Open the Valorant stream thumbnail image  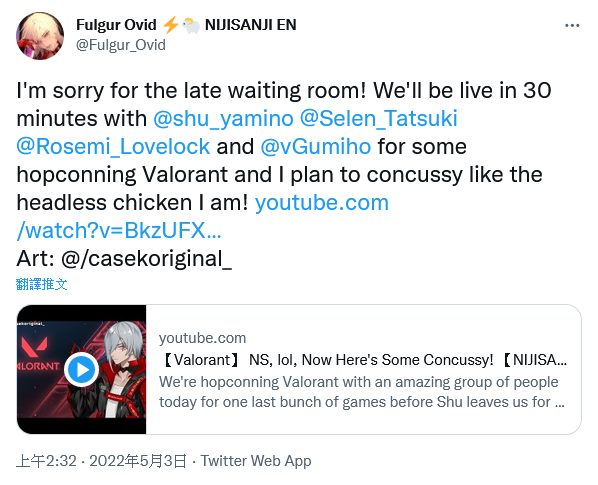click(x=82, y=369)
